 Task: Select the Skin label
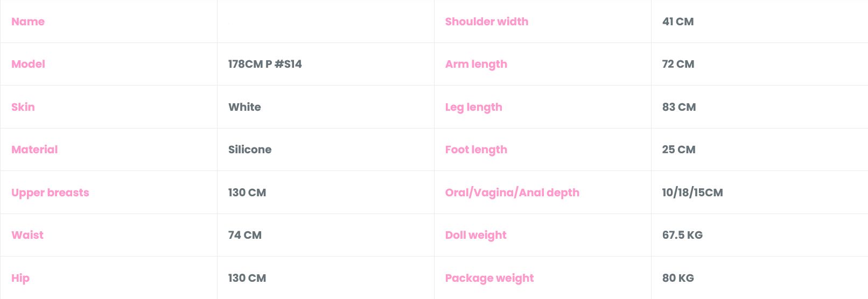pyautogui.click(x=23, y=107)
